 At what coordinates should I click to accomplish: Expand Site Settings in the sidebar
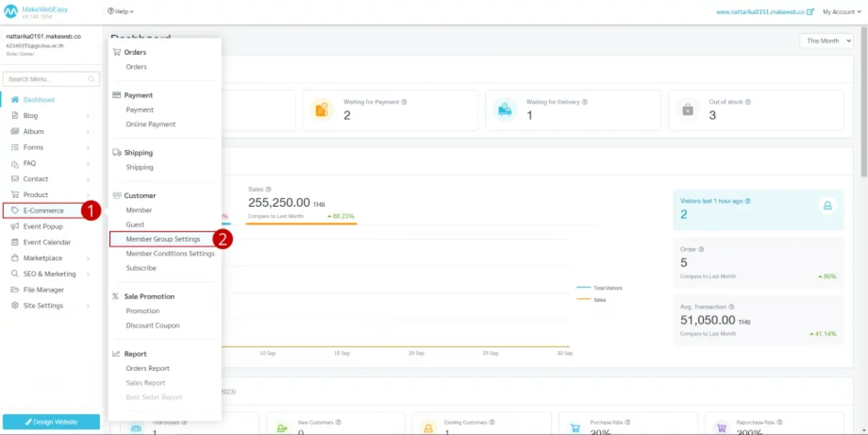point(88,306)
